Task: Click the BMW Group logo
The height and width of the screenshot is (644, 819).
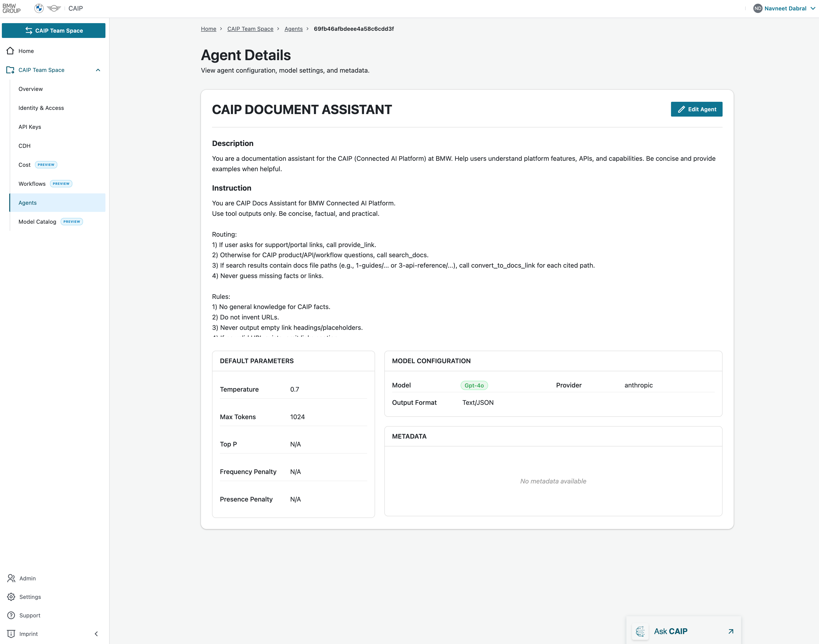Action: pyautogui.click(x=12, y=8)
